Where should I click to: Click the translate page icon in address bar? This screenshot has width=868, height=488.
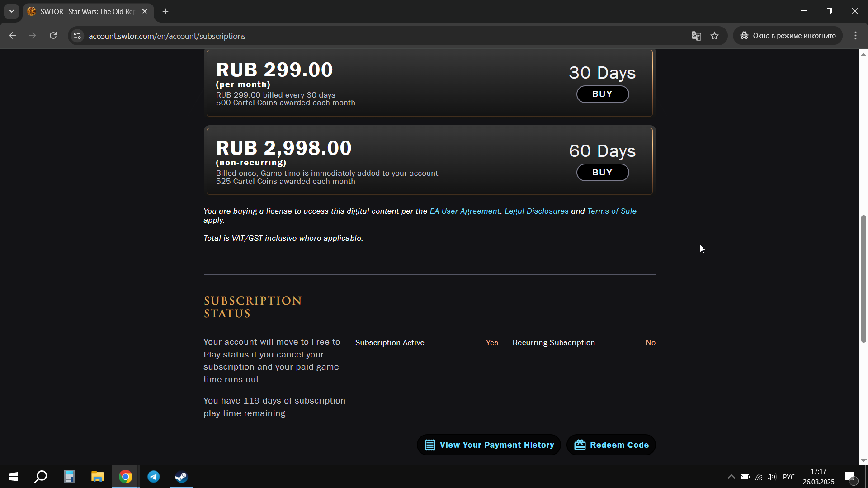point(696,36)
